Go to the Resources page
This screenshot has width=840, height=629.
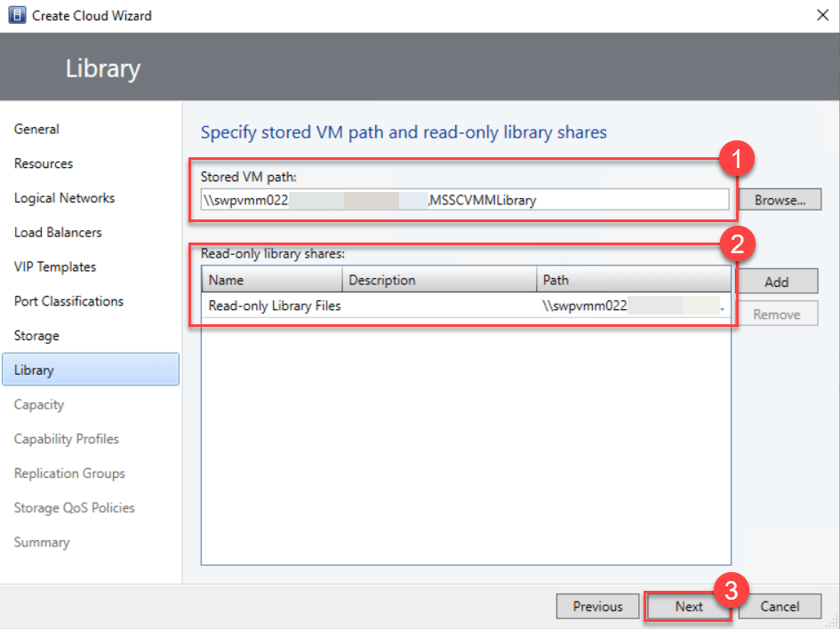[44, 163]
